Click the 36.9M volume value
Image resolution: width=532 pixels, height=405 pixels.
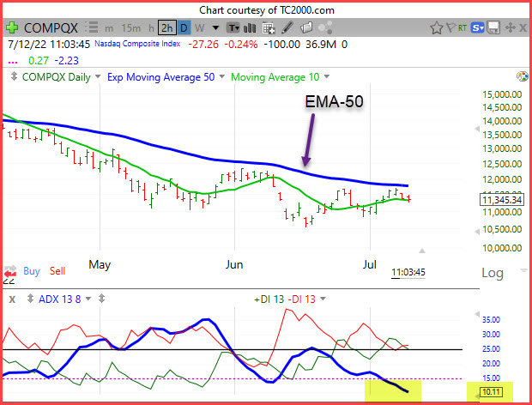click(x=321, y=45)
